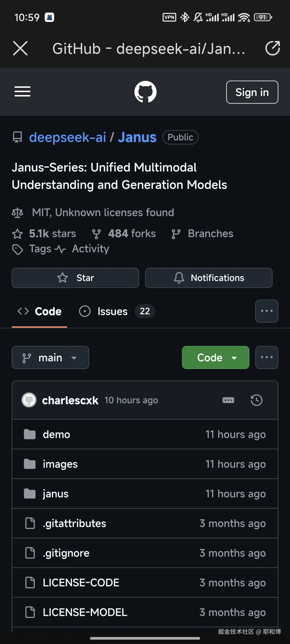Open more repository tabs ellipsis
This screenshot has width=290, height=644.
(x=267, y=311)
